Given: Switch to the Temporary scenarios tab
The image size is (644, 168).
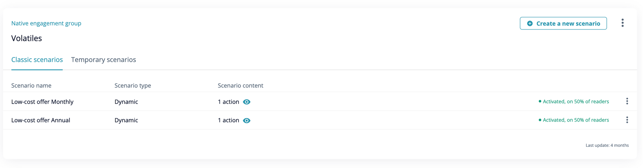Looking at the screenshot, I should pyautogui.click(x=103, y=60).
